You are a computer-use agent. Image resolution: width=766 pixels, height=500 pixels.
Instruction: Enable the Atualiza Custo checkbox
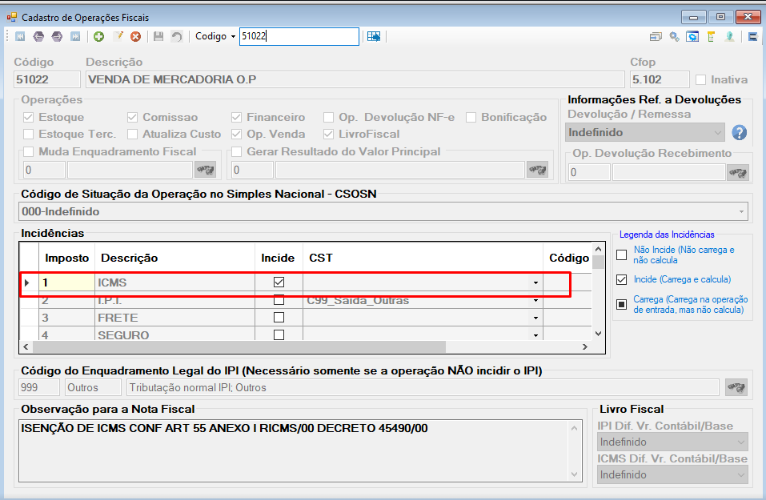[132, 134]
